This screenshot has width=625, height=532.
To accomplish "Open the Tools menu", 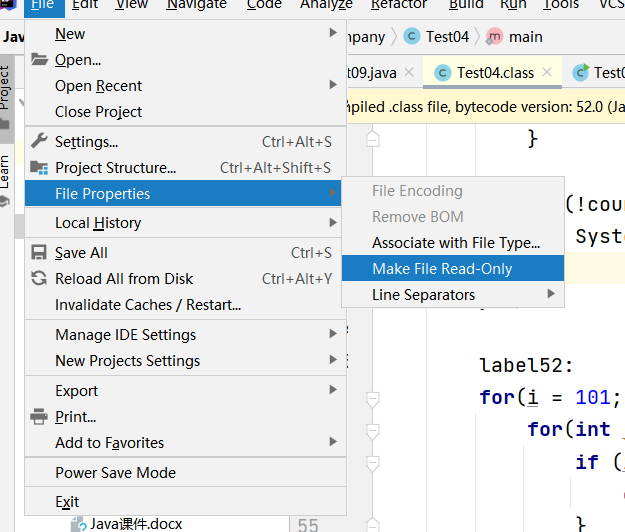I will click(561, 5).
